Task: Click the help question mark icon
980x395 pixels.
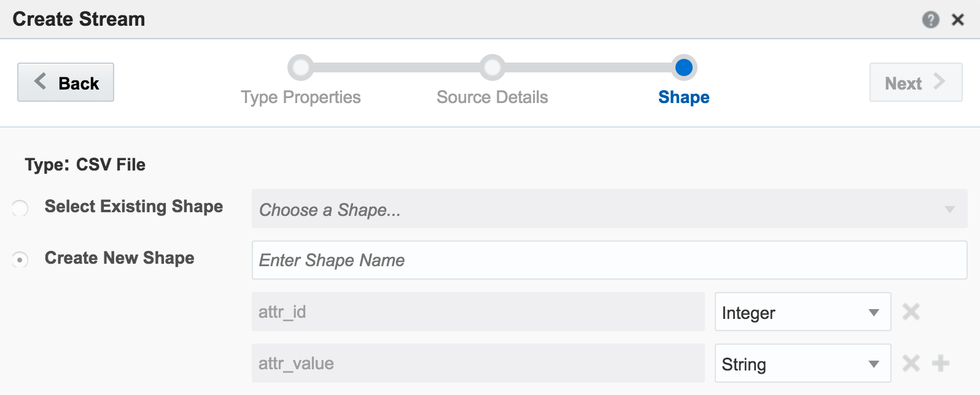Action: click(930, 20)
